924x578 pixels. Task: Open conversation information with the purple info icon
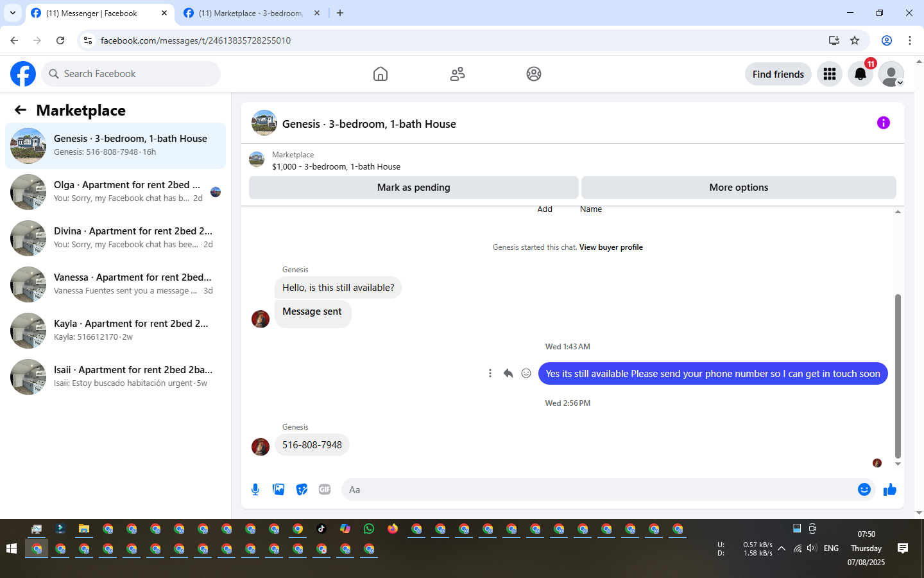[x=884, y=123]
